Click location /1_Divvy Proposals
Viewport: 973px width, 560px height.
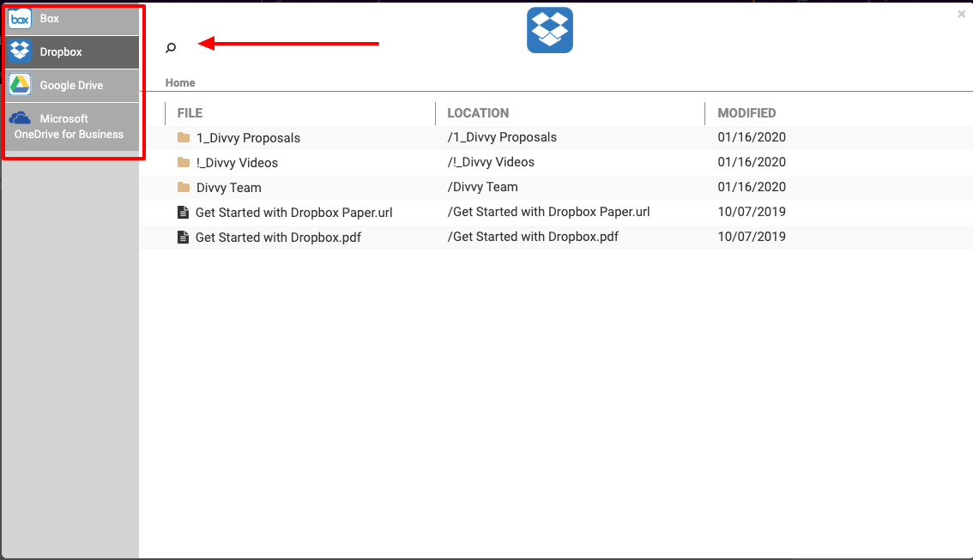tap(502, 137)
